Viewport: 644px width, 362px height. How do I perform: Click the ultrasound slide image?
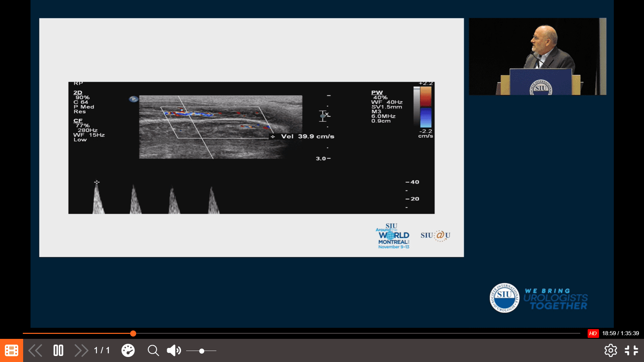click(x=252, y=148)
